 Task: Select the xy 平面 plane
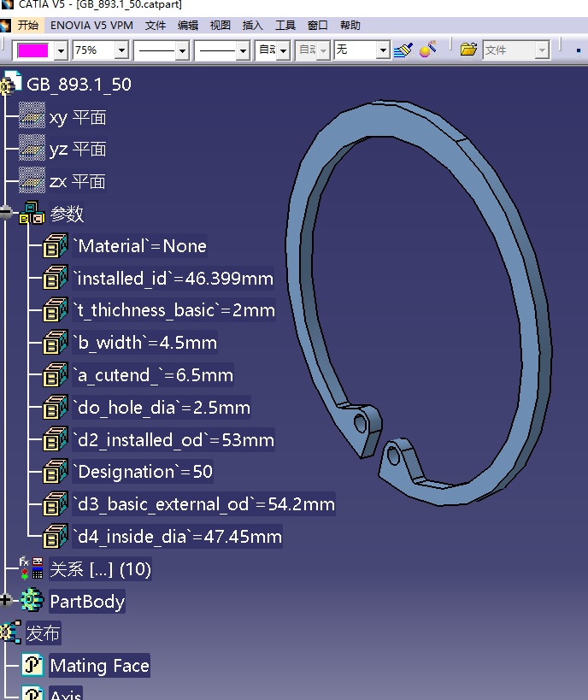point(78,117)
